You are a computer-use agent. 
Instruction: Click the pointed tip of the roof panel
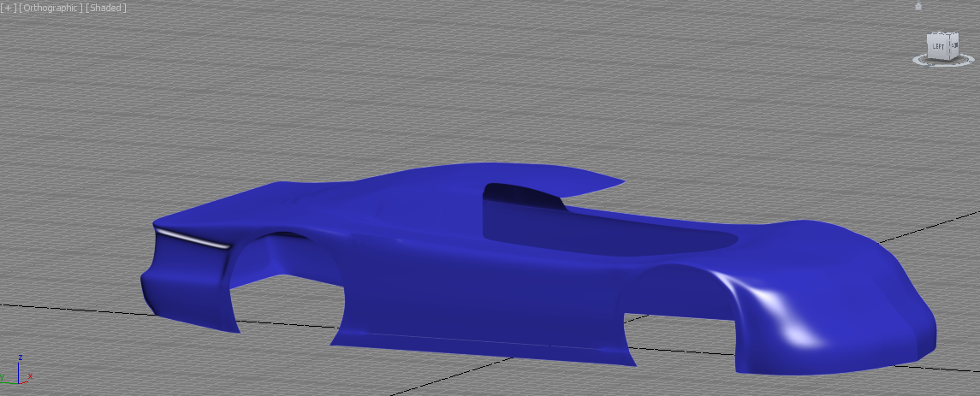point(620,182)
